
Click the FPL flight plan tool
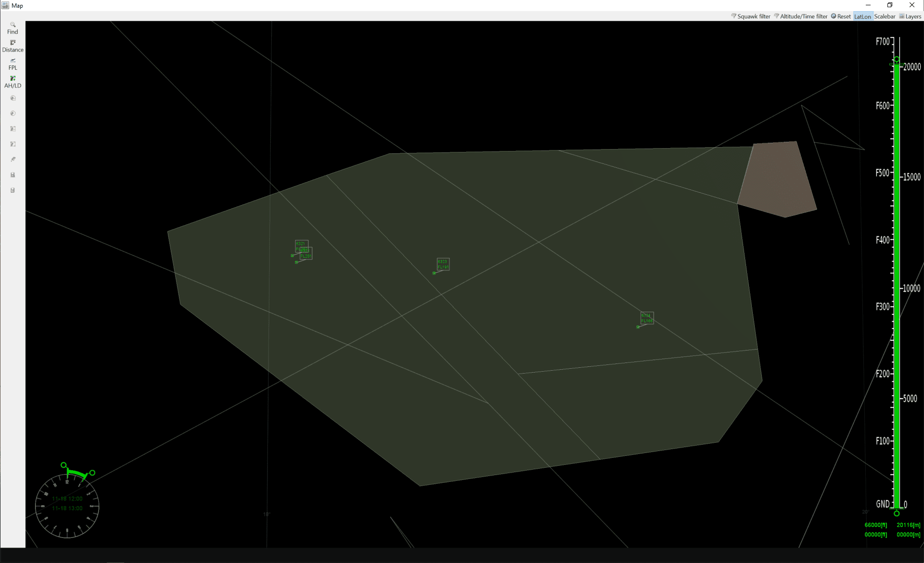tap(13, 64)
